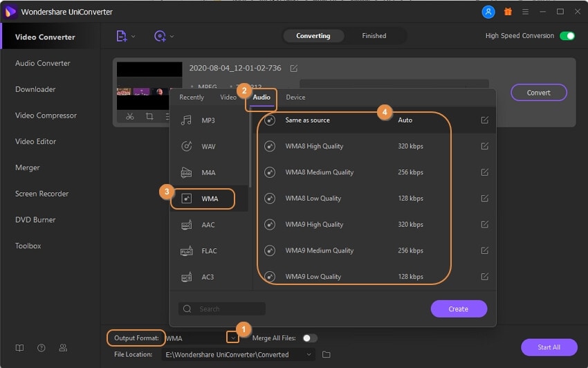Edit WMA8 Low Quality preset icon
This screenshot has height=368, width=588.
[x=484, y=198]
